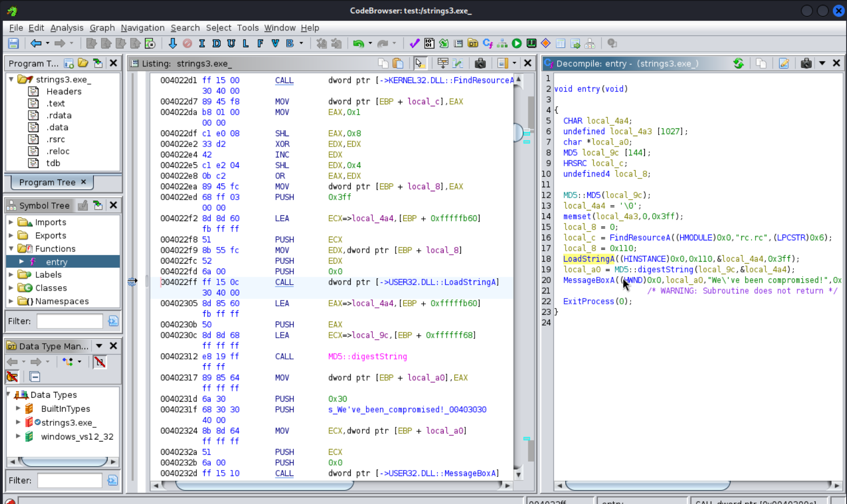Click the Display Memory Map chip icon
Image resolution: width=847 pixels, height=504 pixels.
click(x=531, y=43)
